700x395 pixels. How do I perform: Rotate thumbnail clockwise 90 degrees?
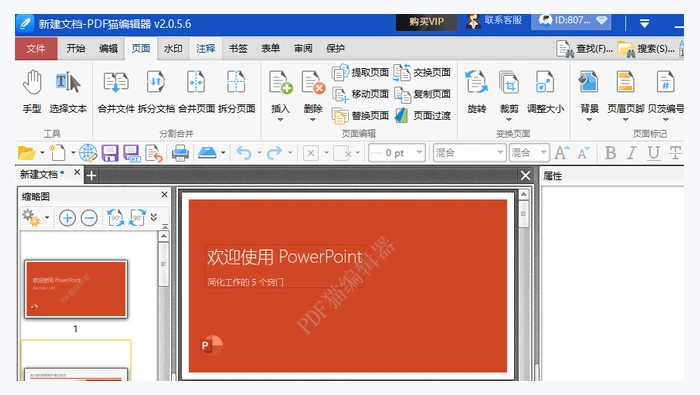137,218
